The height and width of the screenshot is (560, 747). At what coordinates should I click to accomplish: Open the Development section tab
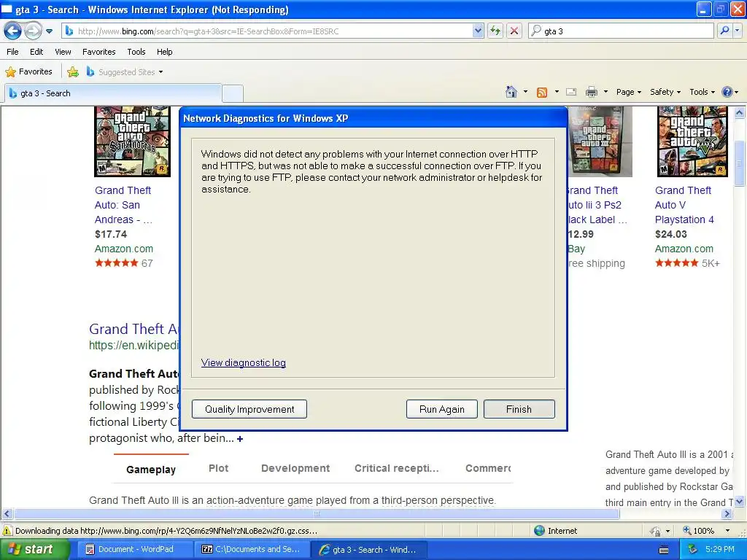[x=295, y=468]
